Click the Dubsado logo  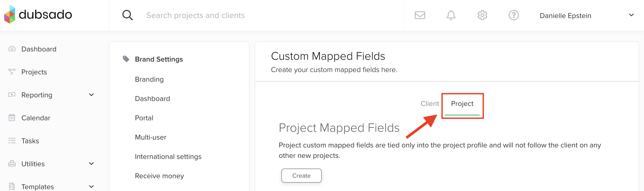[38, 15]
